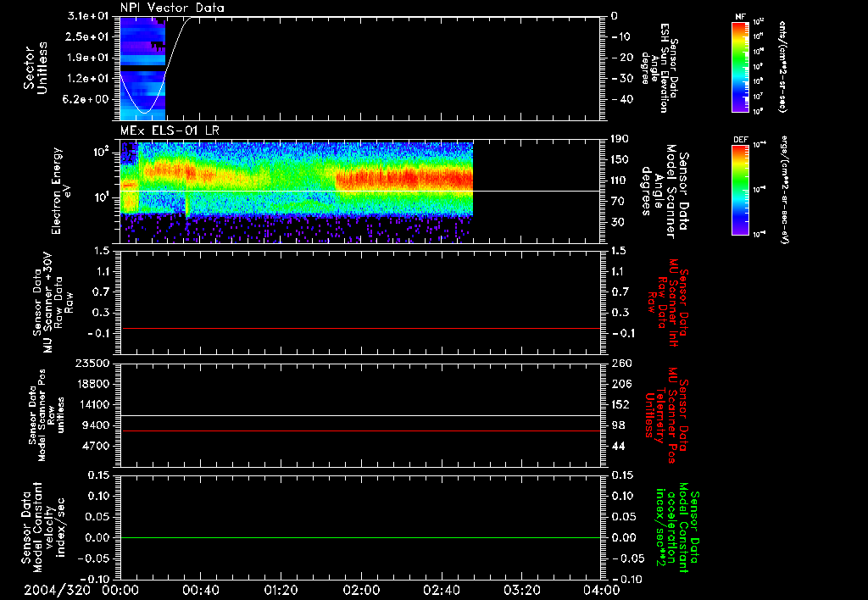The image size is (868, 600).
Task: Click the "Sector Unitless" axis title
Action: (36, 68)
